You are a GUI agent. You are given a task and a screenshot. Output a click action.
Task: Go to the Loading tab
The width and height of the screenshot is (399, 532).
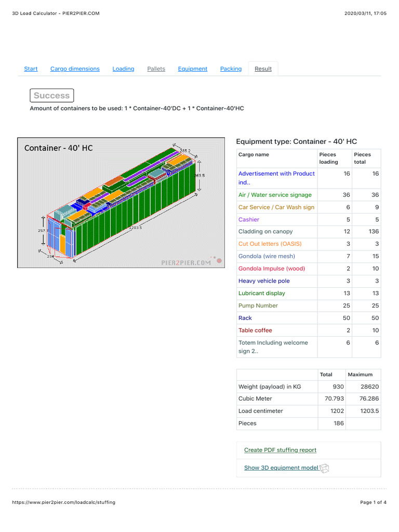click(x=123, y=69)
